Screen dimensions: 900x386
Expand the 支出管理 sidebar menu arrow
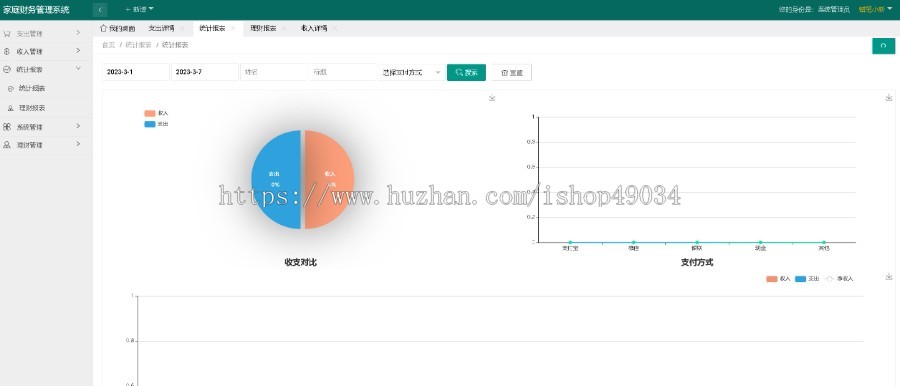[78, 33]
